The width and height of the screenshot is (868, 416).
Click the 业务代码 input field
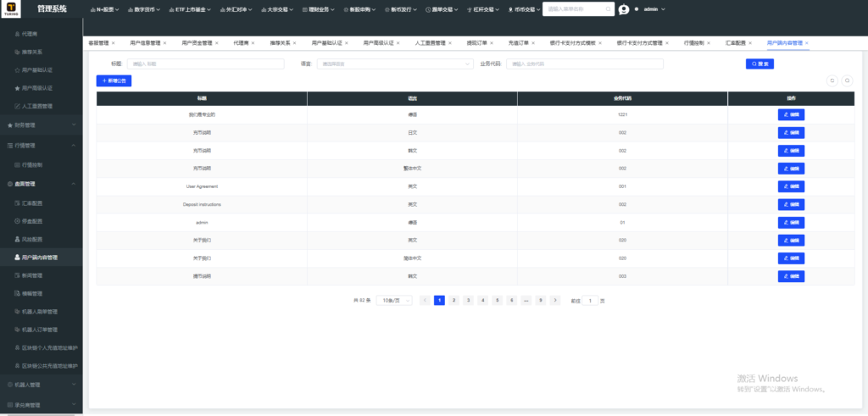(585, 64)
